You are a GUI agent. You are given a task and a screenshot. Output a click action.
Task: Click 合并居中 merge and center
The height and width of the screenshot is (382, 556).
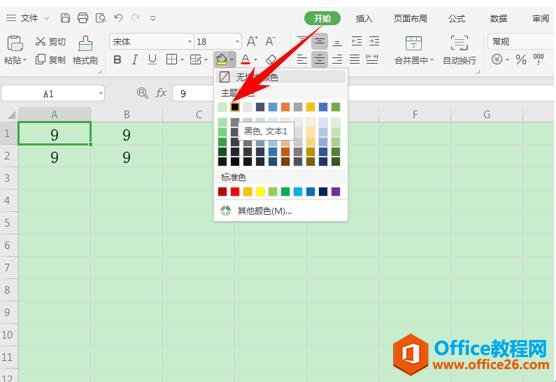tap(414, 50)
